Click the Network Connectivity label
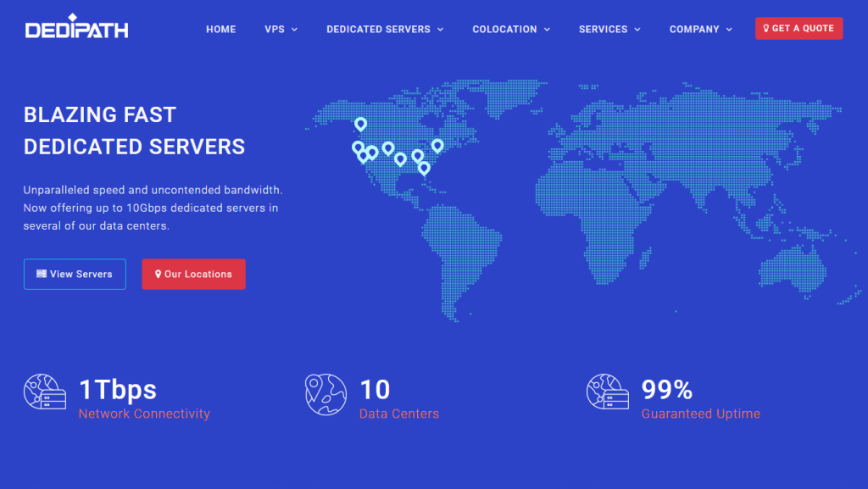The height and width of the screenshot is (489, 868). tap(144, 414)
